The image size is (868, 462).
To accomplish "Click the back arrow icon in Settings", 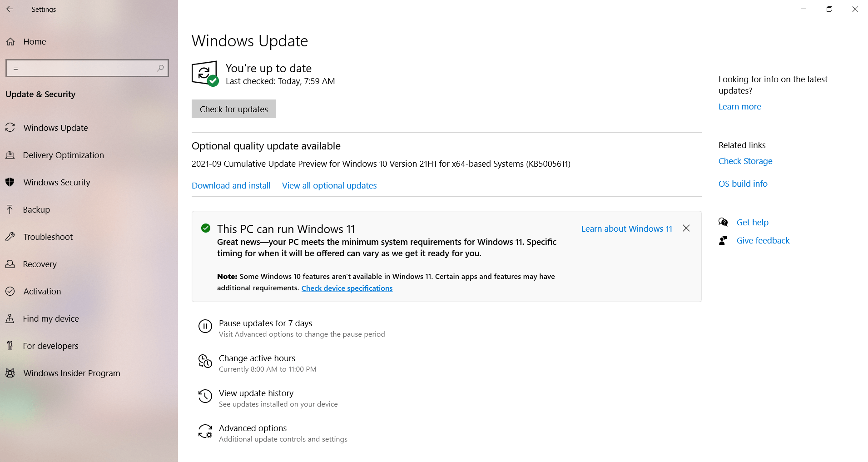I will (10, 9).
